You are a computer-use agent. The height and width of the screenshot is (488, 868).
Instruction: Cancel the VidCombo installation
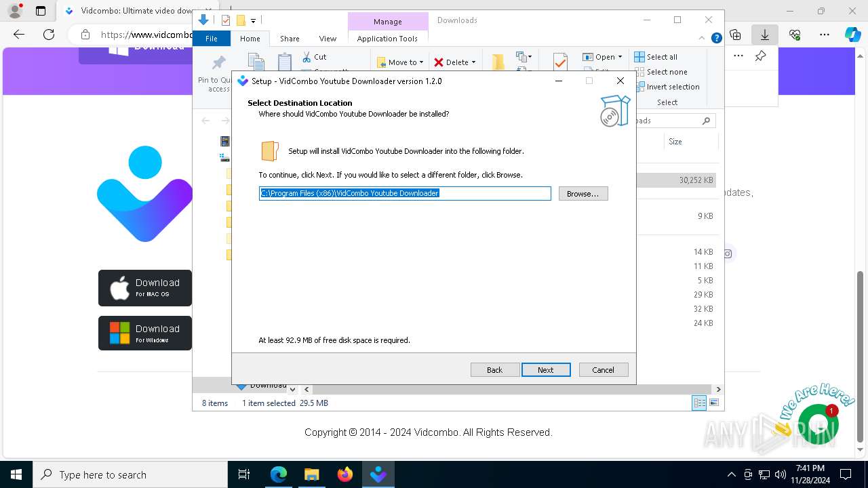coord(603,369)
